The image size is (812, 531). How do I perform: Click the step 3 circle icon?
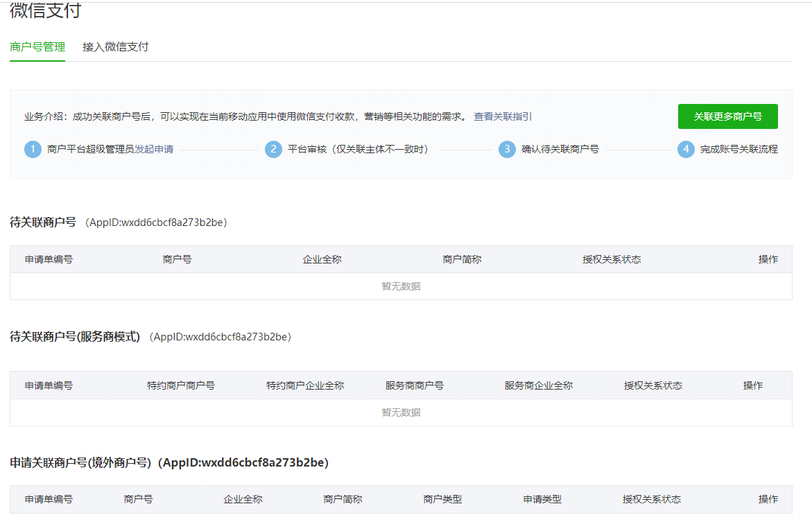click(x=507, y=150)
